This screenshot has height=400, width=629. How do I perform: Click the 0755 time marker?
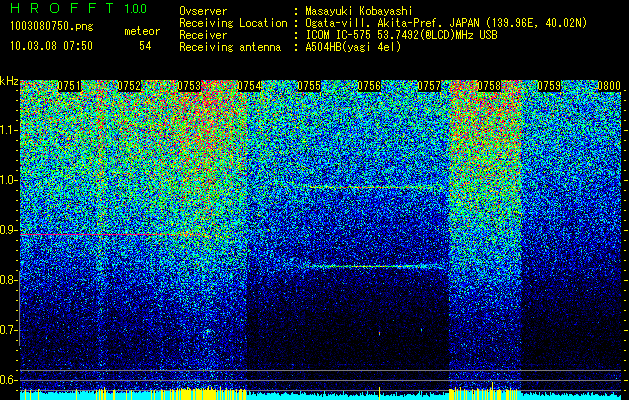point(309,86)
